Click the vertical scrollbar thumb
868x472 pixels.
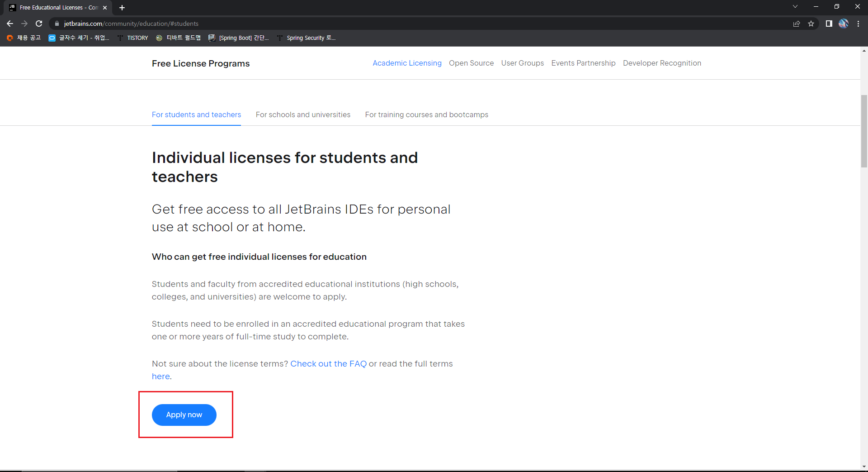tap(864, 131)
